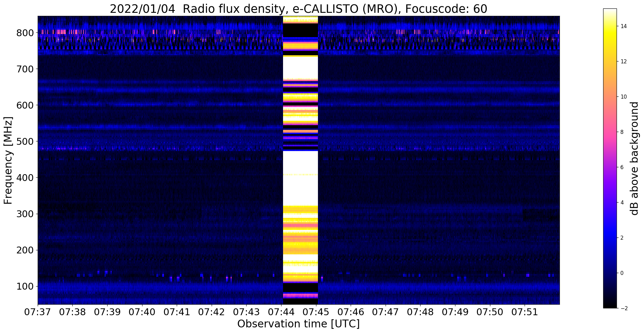Screen dimensions: 644x333
Task: Click the white saturated band near 700 MHz
Action: pyautogui.click(x=300, y=67)
